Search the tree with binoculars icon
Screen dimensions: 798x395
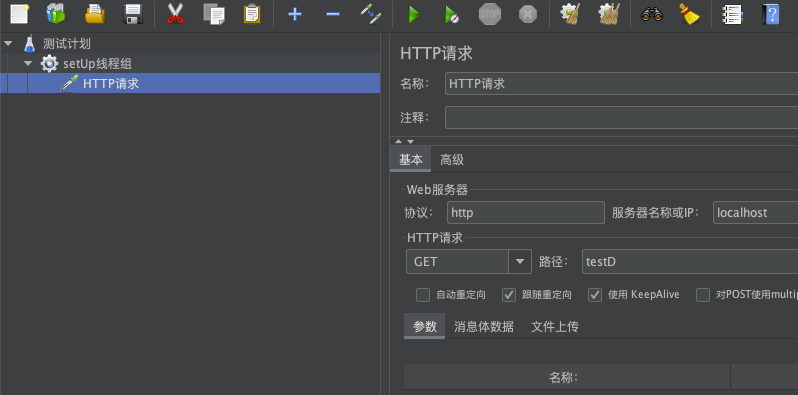pyautogui.click(x=651, y=14)
